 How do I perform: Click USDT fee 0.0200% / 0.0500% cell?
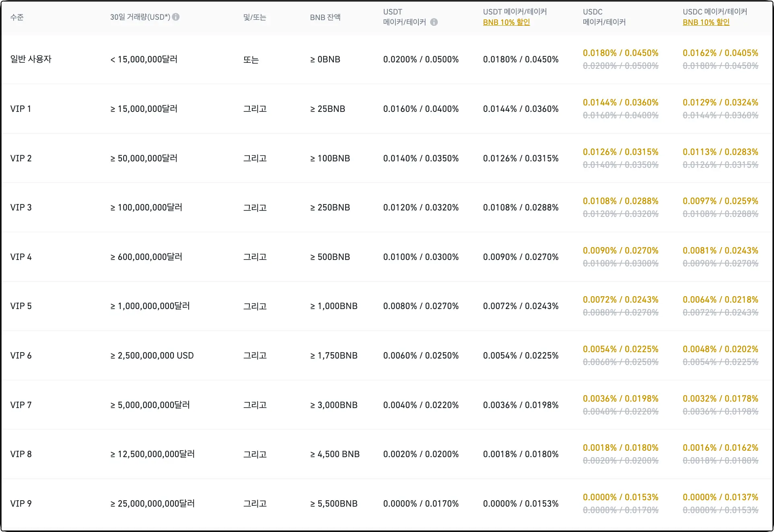coord(421,59)
